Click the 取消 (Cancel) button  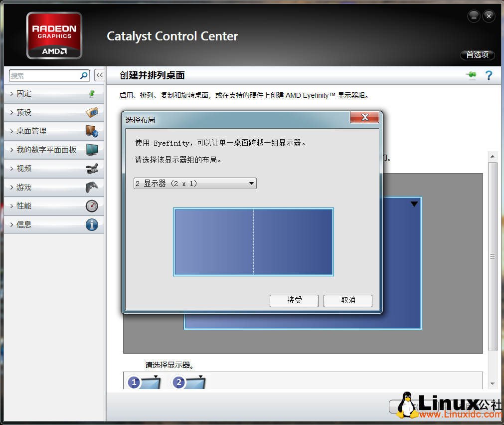pyautogui.click(x=347, y=301)
